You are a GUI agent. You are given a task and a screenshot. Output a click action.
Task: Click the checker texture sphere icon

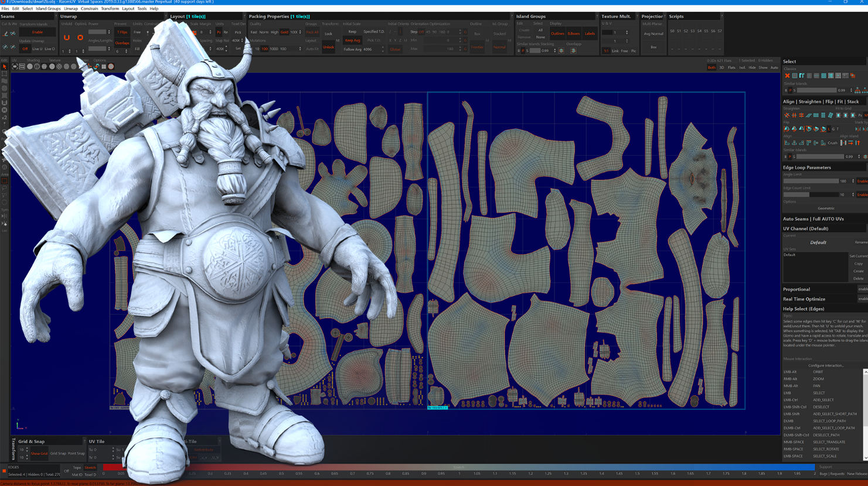coord(59,66)
